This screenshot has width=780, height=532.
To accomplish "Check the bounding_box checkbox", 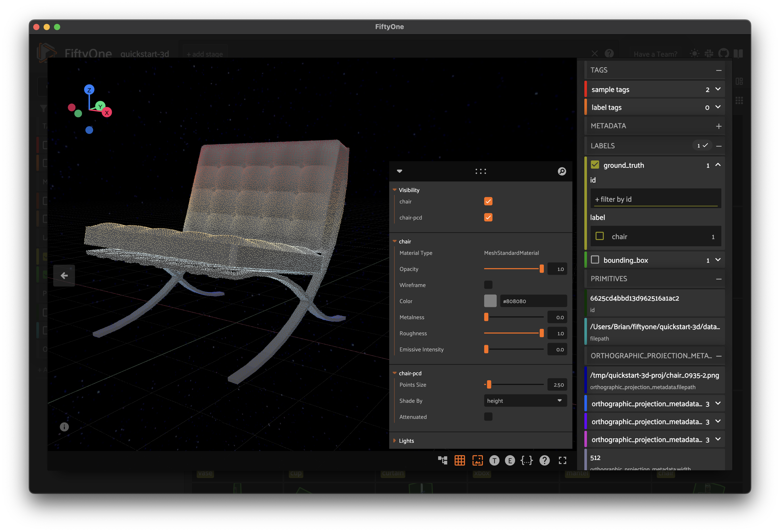I will click(595, 260).
